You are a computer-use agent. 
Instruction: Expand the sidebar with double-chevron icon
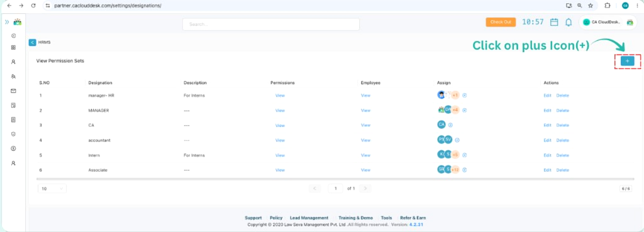click(7, 22)
